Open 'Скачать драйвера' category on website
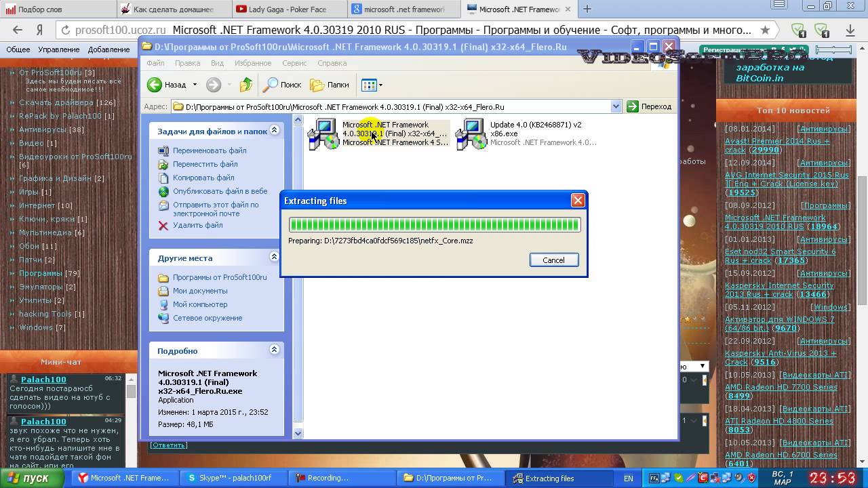Image resolution: width=868 pixels, height=488 pixels. (x=56, y=102)
